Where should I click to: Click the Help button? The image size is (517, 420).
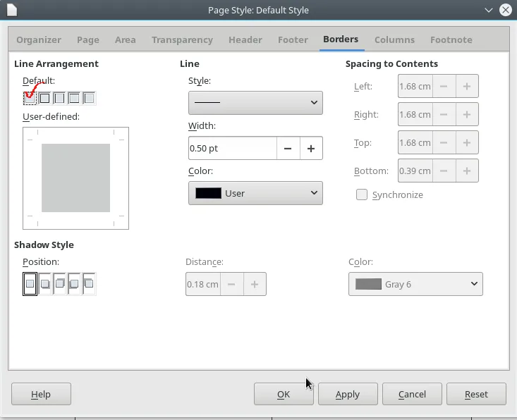click(41, 394)
